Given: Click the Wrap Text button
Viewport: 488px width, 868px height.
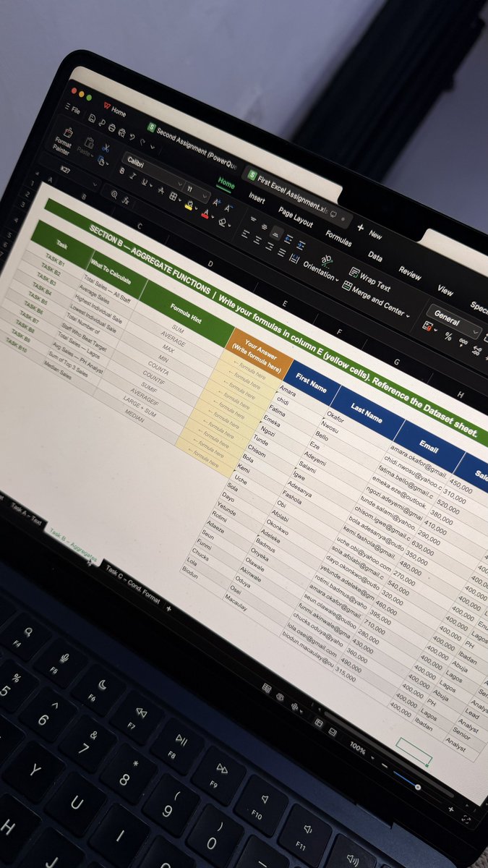Looking at the screenshot, I should [369, 279].
